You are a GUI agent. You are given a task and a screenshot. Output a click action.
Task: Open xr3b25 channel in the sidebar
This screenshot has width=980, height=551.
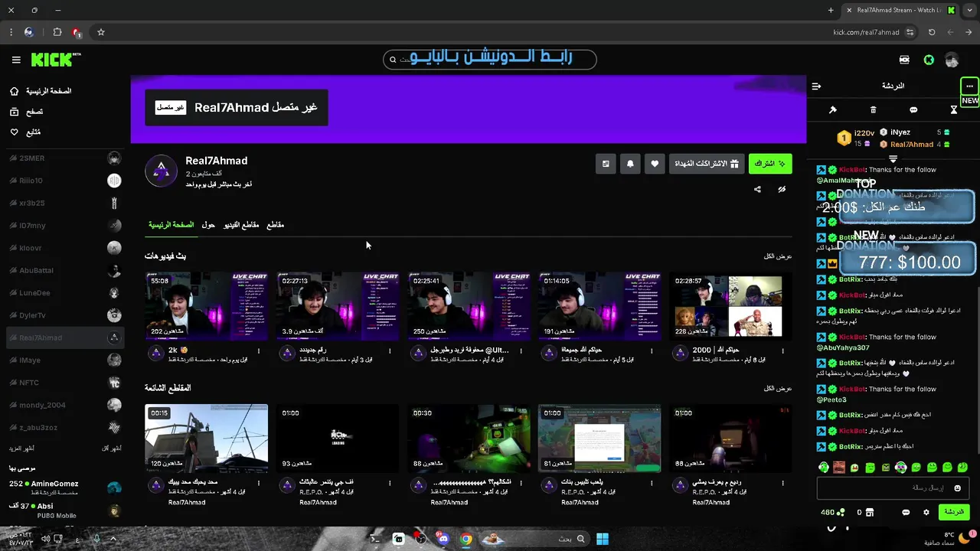click(x=65, y=203)
